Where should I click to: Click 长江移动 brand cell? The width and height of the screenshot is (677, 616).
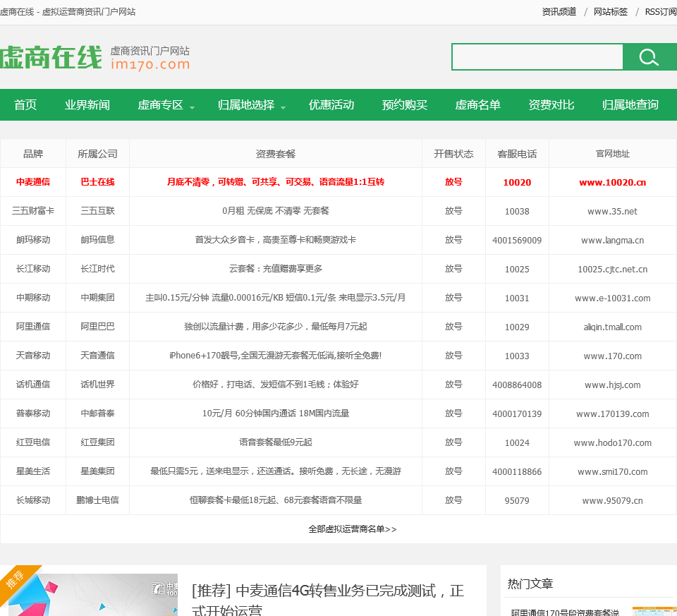pos(33,269)
